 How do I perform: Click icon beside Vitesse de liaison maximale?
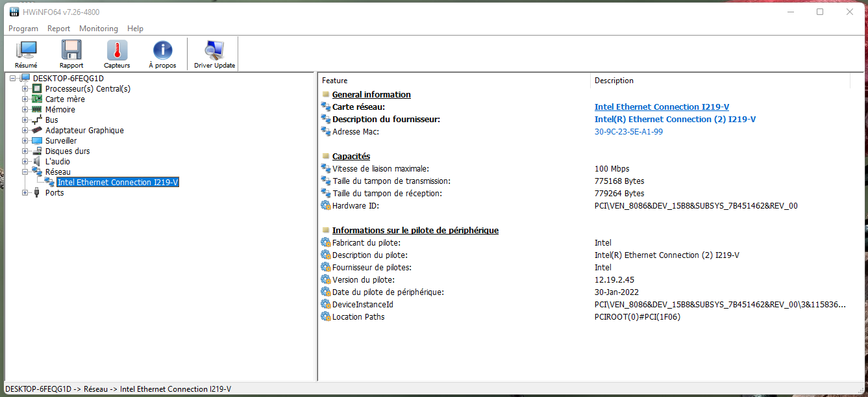coord(326,168)
